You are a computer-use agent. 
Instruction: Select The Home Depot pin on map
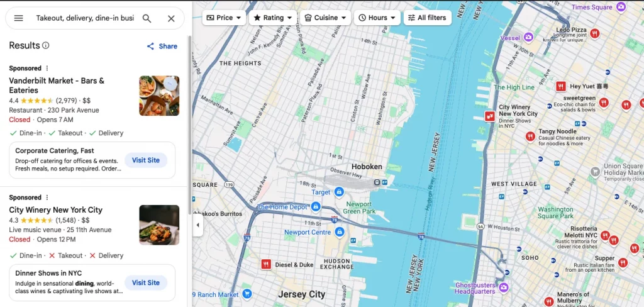click(x=316, y=207)
